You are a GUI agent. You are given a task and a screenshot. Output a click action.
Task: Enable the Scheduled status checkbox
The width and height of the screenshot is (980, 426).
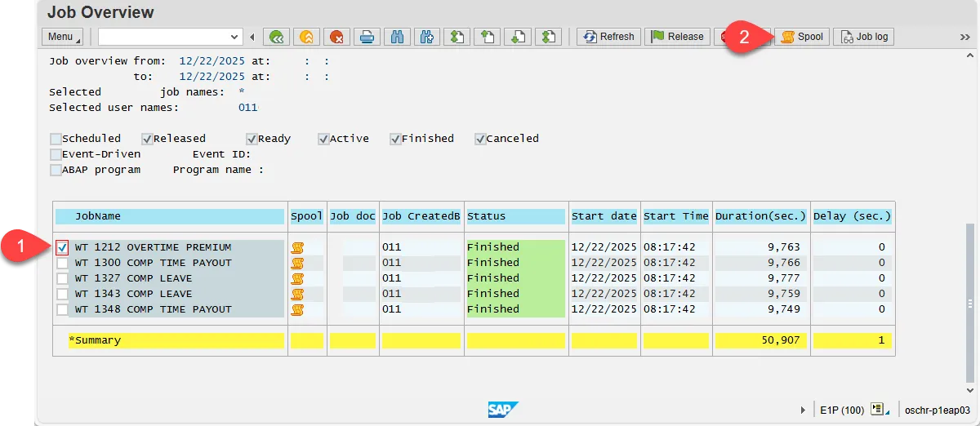(x=56, y=139)
